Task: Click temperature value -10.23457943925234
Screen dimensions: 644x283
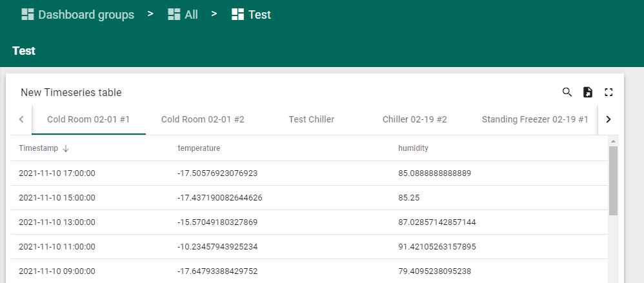Action: [x=217, y=247]
